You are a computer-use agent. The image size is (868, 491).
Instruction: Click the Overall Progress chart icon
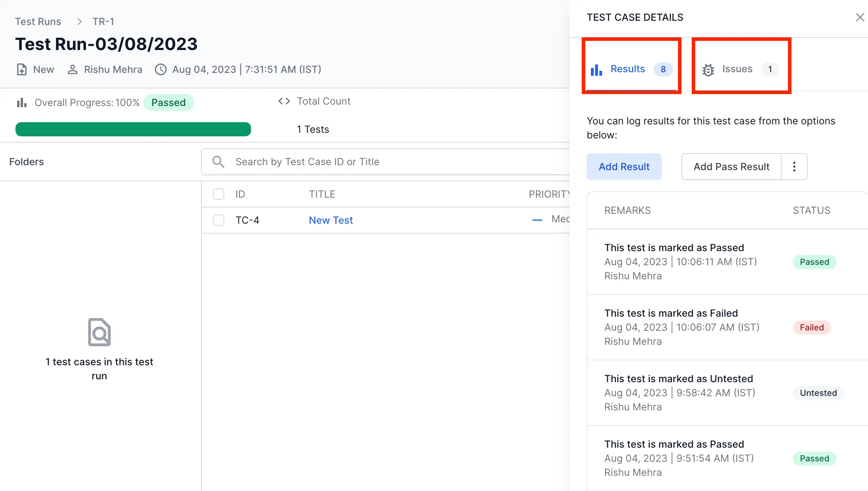(22, 102)
